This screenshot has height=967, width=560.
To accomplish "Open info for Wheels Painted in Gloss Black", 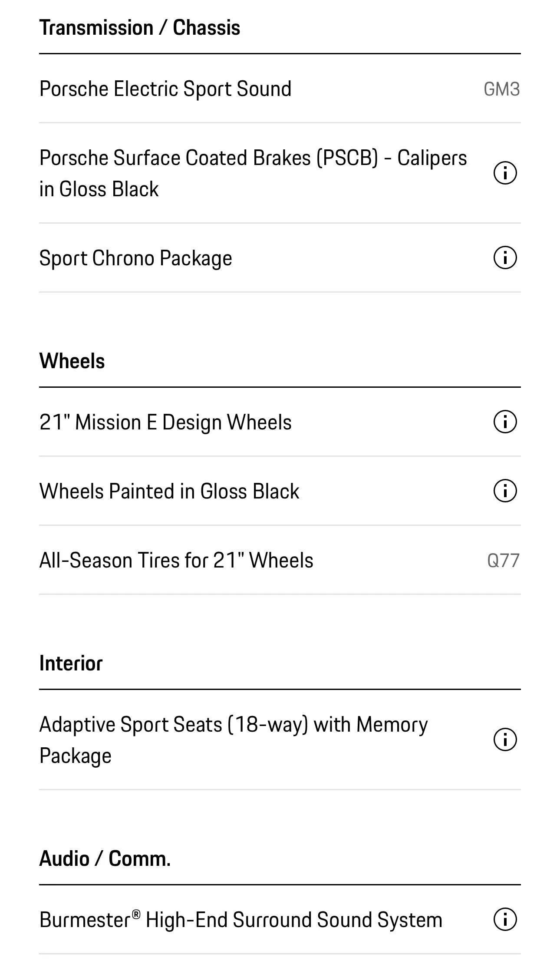I will pyautogui.click(x=505, y=491).
